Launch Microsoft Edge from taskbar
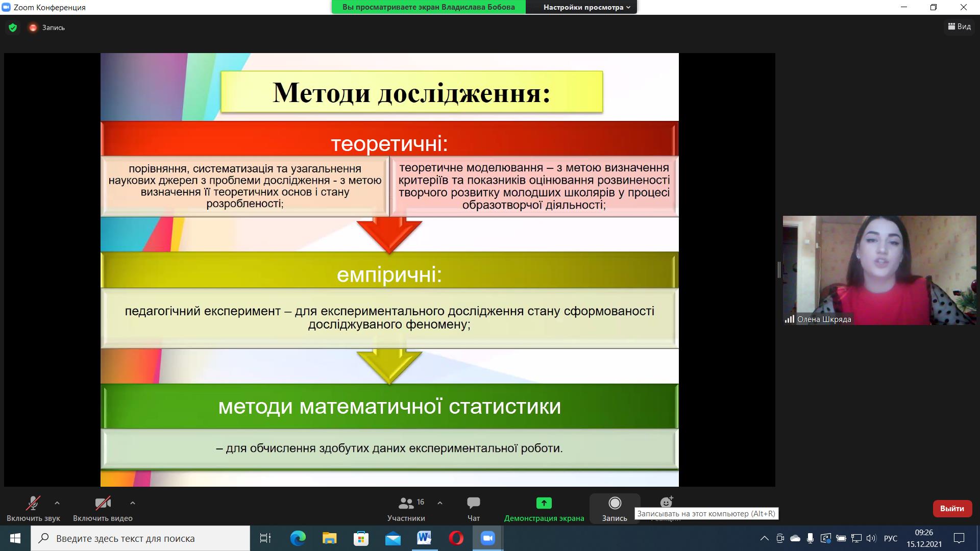Viewport: 980px width, 551px height. click(298, 538)
